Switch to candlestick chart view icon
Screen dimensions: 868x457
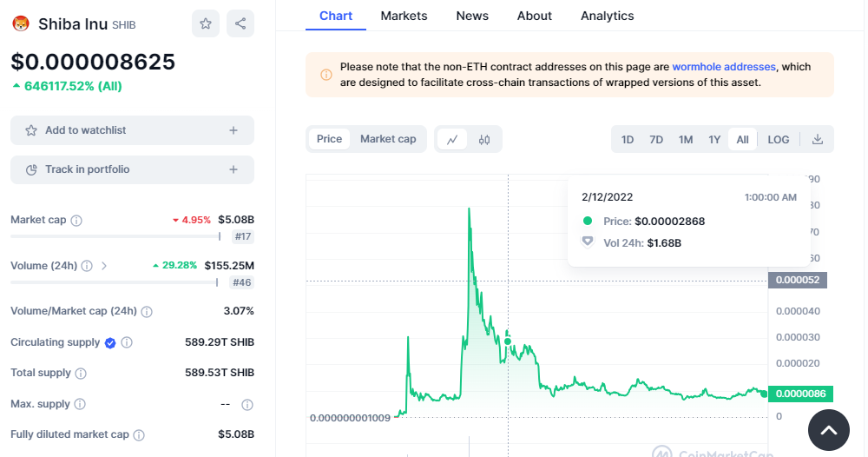(484, 140)
